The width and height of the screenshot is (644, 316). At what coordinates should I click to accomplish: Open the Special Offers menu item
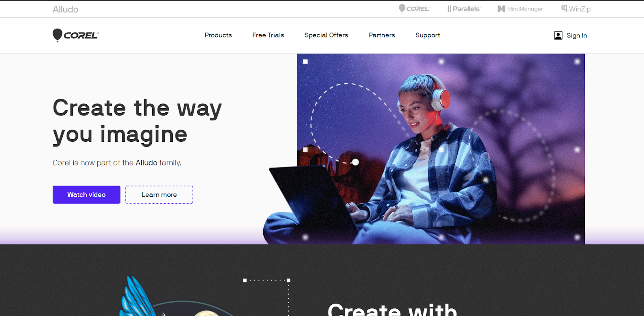326,35
